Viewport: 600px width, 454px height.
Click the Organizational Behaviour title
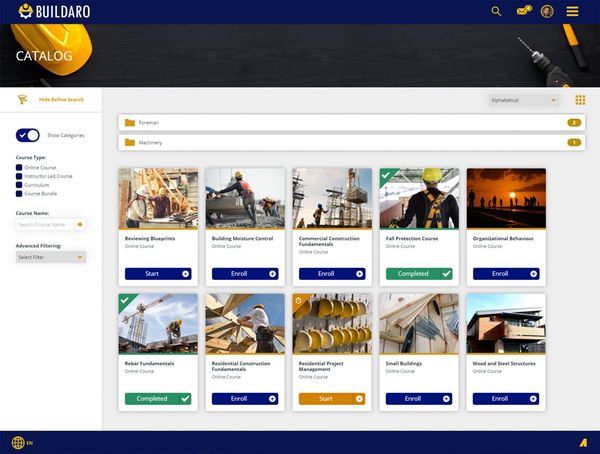click(503, 238)
